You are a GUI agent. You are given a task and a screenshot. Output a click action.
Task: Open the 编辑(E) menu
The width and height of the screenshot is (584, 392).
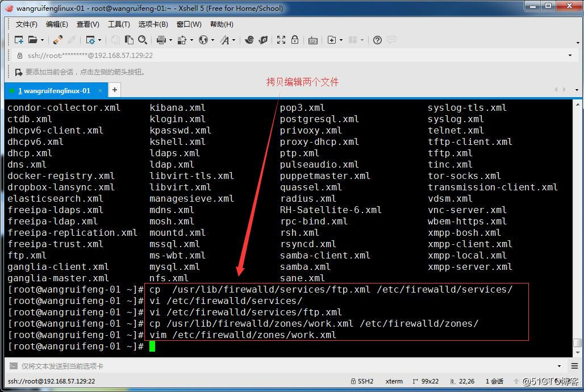coord(57,24)
